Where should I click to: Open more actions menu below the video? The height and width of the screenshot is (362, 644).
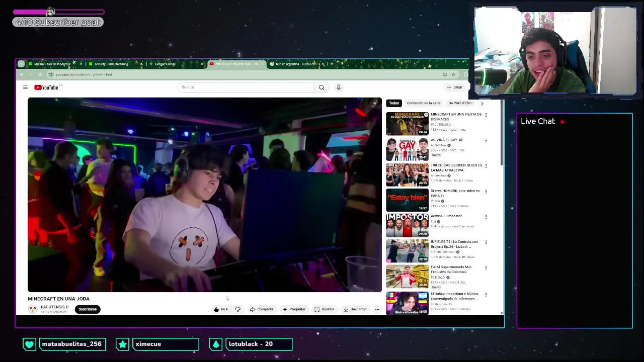coord(377,309)
